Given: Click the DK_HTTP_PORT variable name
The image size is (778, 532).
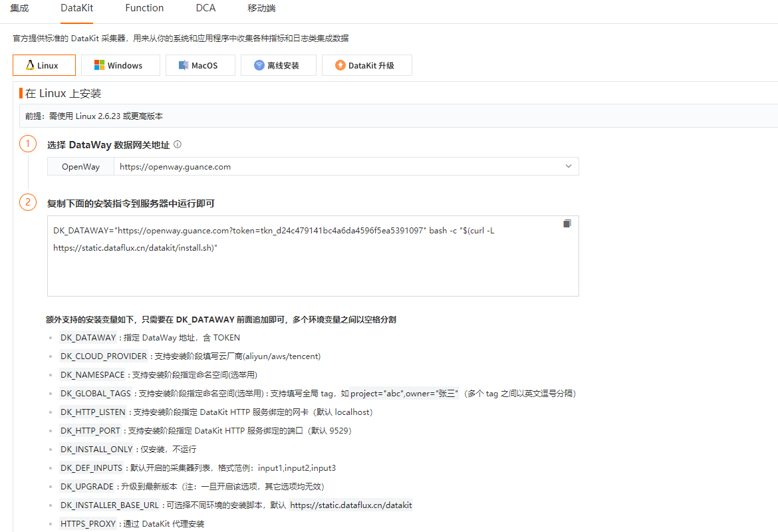Looking at the screenshot, I should (90, 431).
